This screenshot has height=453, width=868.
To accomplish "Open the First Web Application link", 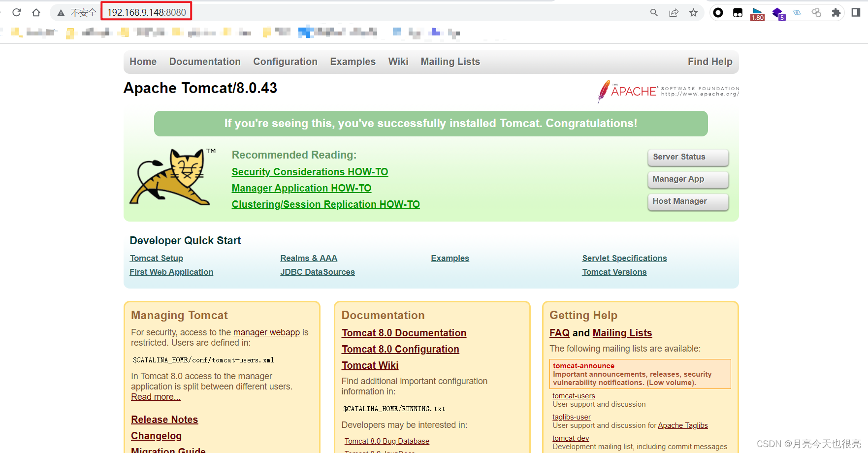I will (171, 272).
